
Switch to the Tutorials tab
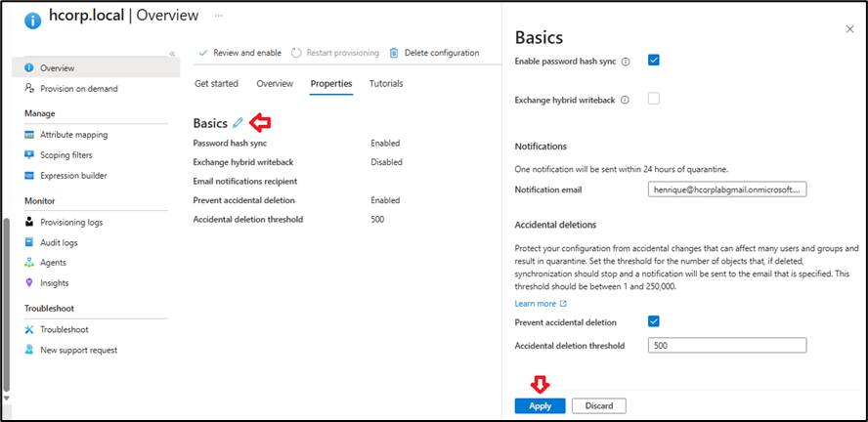click(x=385, y=84)
